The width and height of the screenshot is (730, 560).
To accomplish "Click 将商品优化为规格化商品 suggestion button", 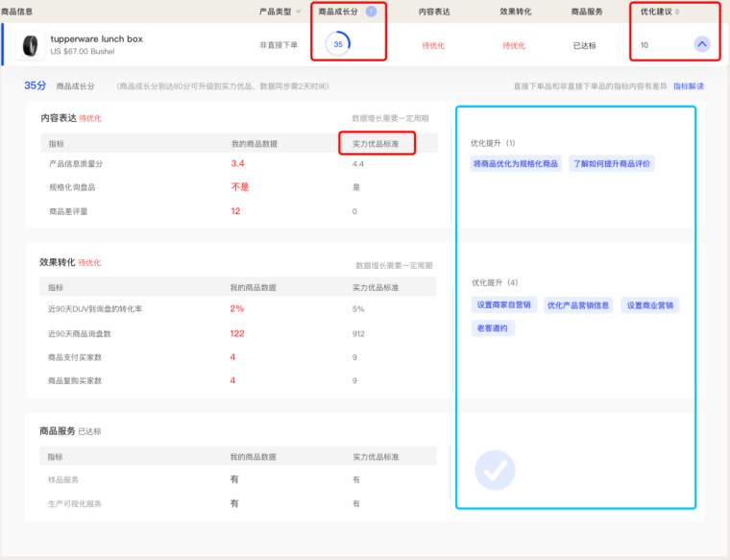I will [x=516, y=163].
